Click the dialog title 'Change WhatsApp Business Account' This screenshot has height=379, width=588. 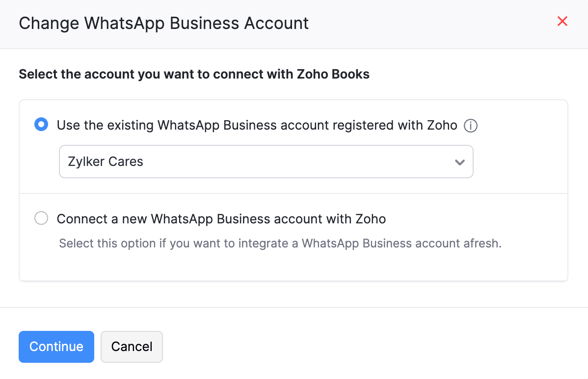(x=163, y=23)
